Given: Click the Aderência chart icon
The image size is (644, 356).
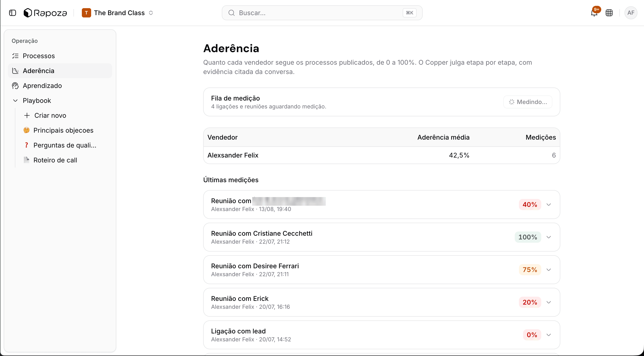Looking at the screenshot, I should pos(16,71).
